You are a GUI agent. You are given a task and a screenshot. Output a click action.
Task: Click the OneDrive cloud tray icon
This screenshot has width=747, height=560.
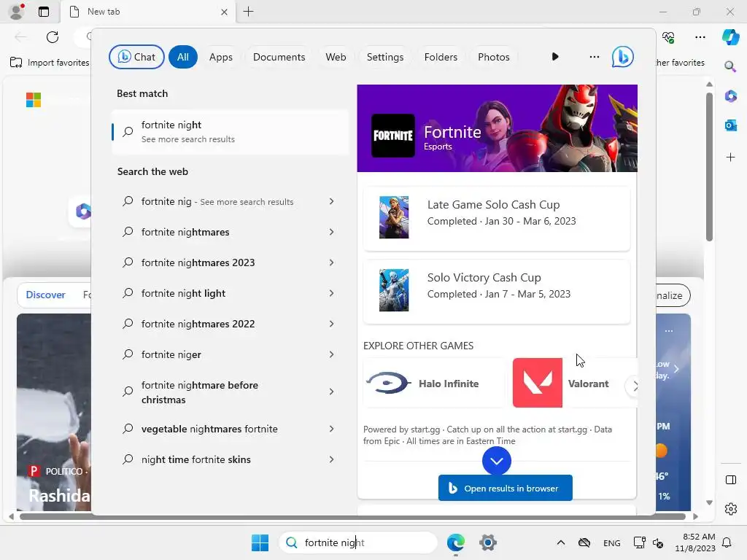pyautogui.click(x=584, y=542)
